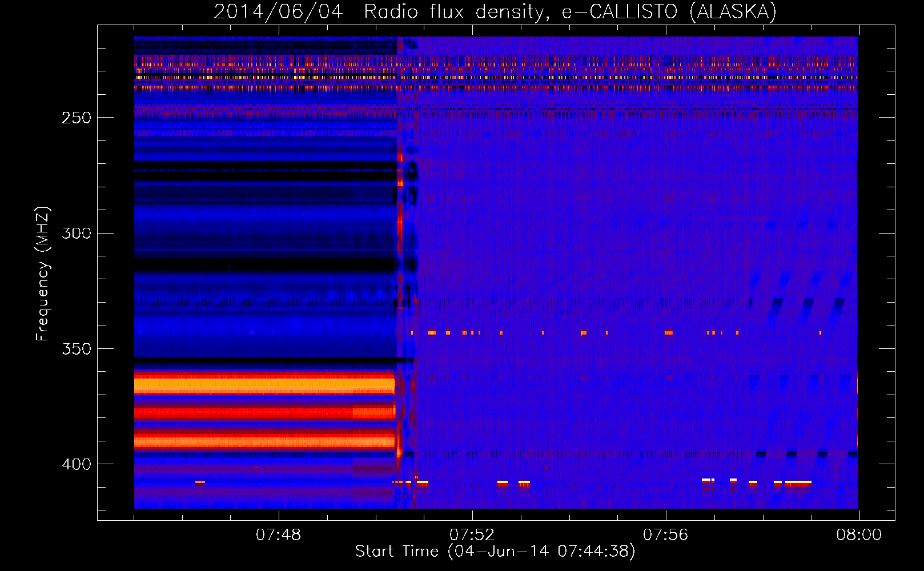The height and width of the screenshot is (571, 924).
Task: Click the 250 frequency tick label
Action: pos(77,118)
